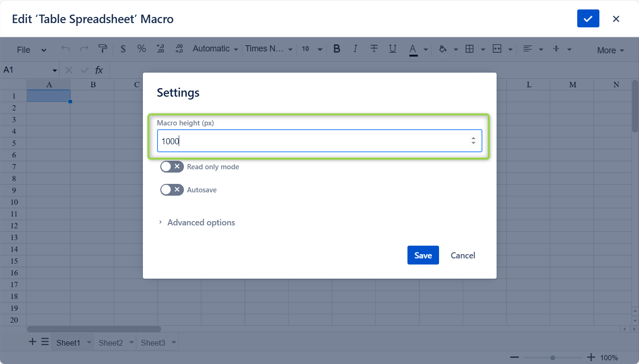
Task: Switch to the Sheet2 tab
Action: click(111, 343)
